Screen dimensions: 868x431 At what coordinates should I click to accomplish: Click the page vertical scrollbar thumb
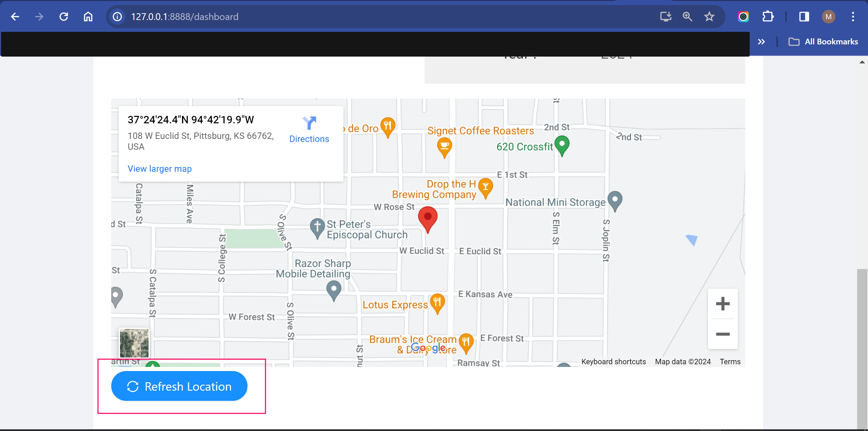coord(862,349)
